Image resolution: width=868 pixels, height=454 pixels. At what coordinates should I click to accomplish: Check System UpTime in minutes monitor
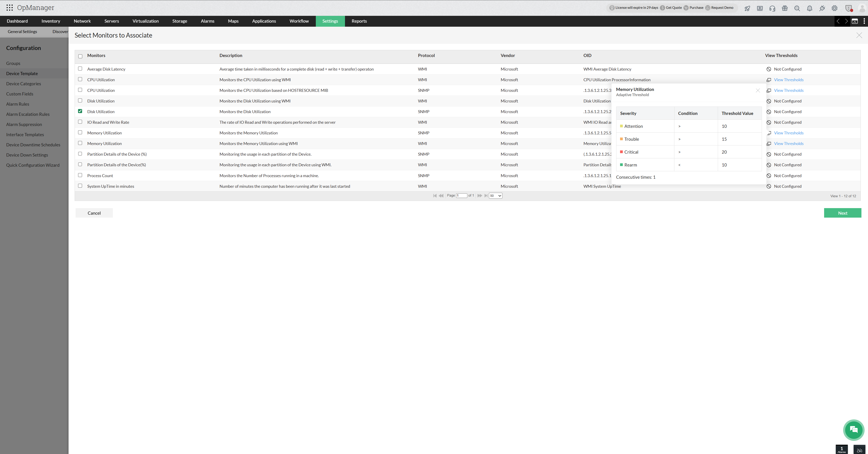80,186
